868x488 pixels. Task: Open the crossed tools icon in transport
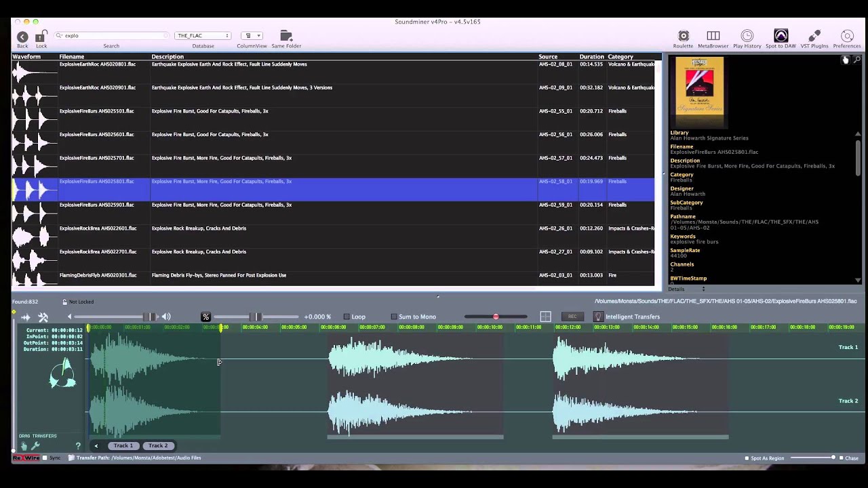[43, 317]
